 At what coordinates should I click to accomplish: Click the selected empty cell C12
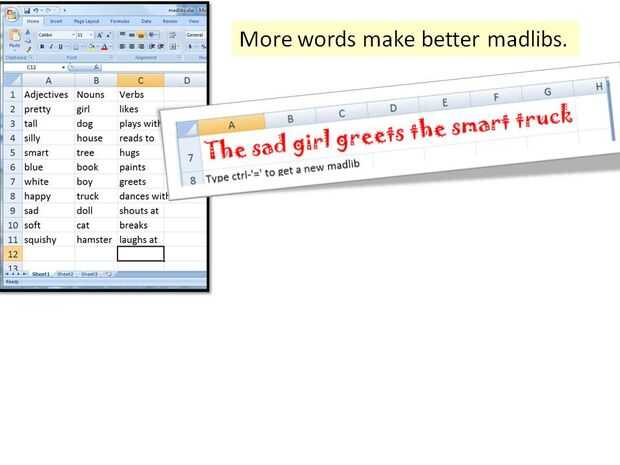pyautogui.click(x=141, y=254)
